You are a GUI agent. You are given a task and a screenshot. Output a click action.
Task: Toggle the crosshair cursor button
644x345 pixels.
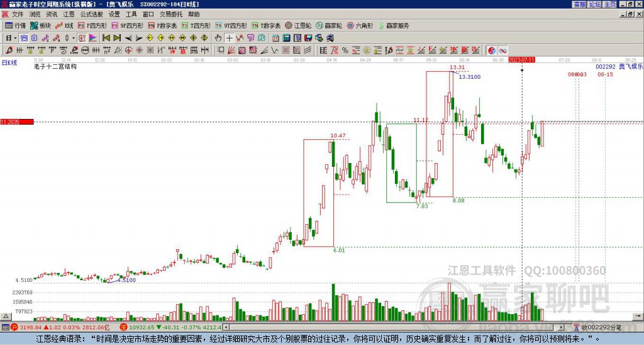click(x=229, y=38)
